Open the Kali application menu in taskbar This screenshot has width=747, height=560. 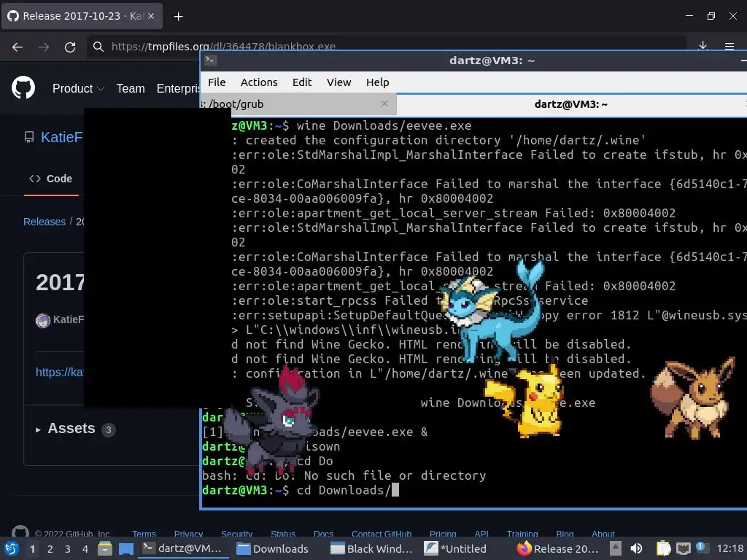11,548
